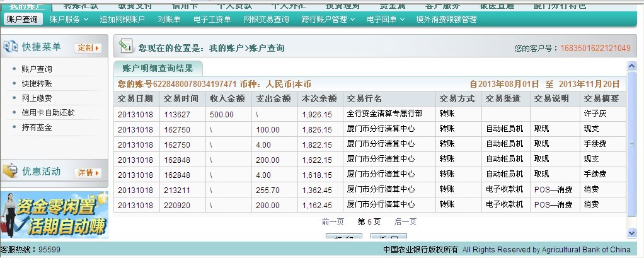Select the 账户明细查询结果 tab
Screen dimensions: 644x258
point(158,68)
